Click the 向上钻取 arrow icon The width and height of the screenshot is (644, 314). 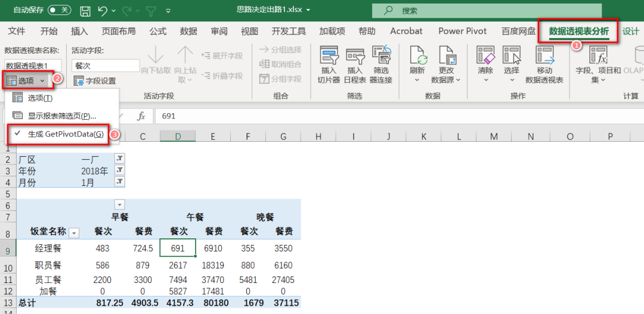coord(185,54)
